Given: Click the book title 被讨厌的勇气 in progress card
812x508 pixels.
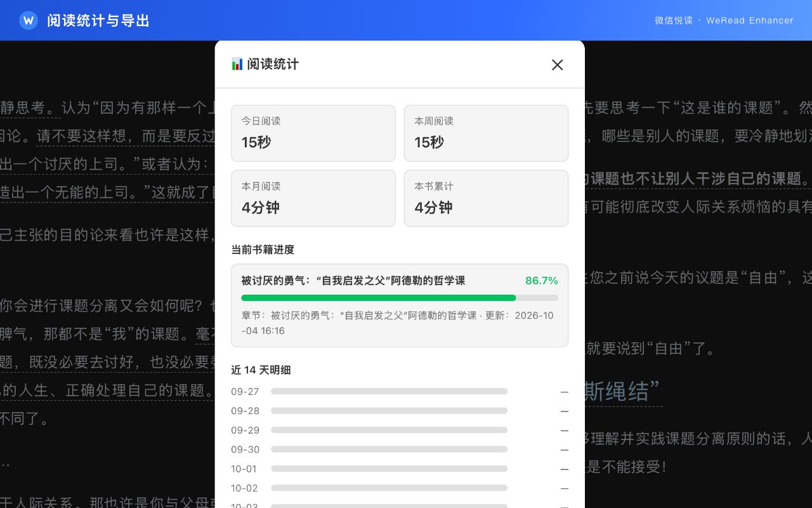Looking at the screenshot, I should tap(353, 281).
